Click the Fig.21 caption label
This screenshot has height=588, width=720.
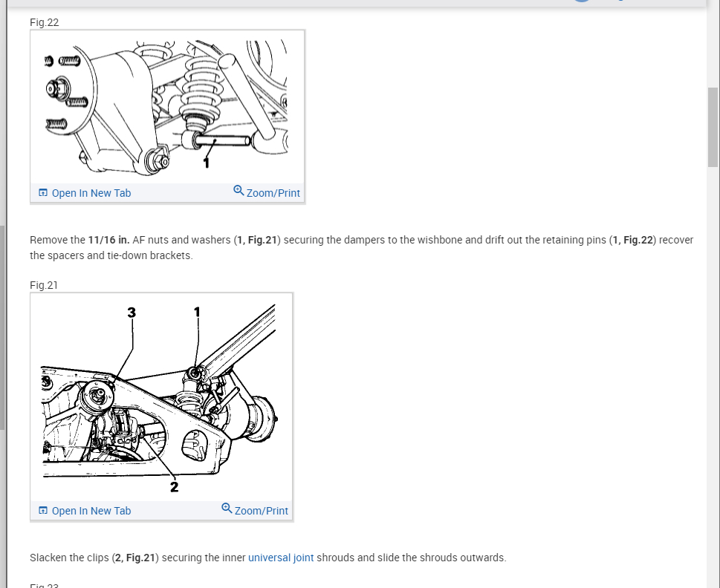click(44, 285)
